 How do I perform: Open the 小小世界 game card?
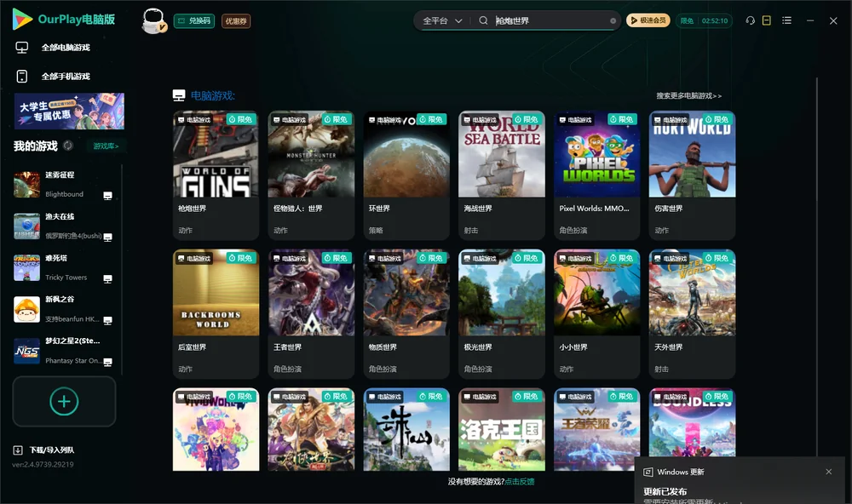597,313
